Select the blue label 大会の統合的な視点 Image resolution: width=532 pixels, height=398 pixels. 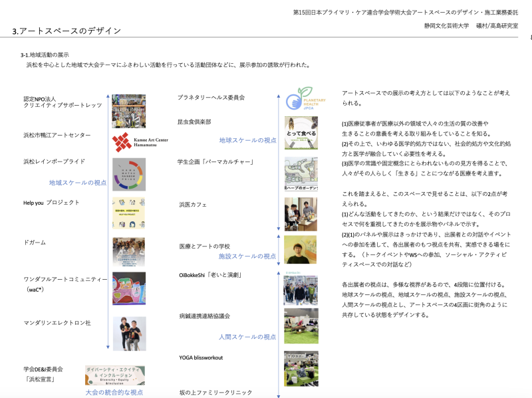(114, 392)
